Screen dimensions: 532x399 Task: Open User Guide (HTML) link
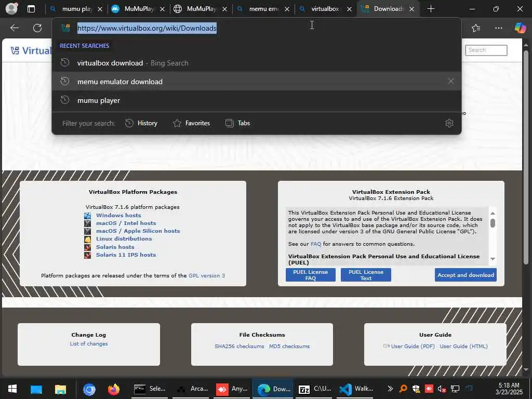(x=463, y=346)
